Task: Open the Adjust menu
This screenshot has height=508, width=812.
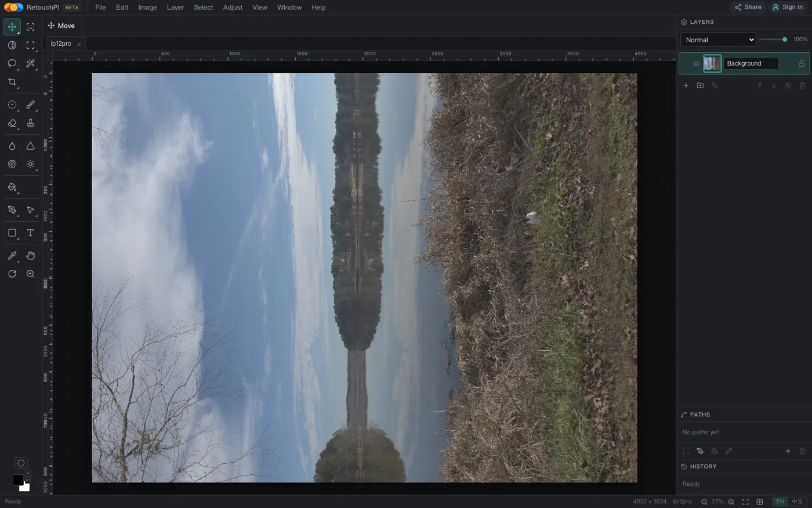Action: point(233,8)
